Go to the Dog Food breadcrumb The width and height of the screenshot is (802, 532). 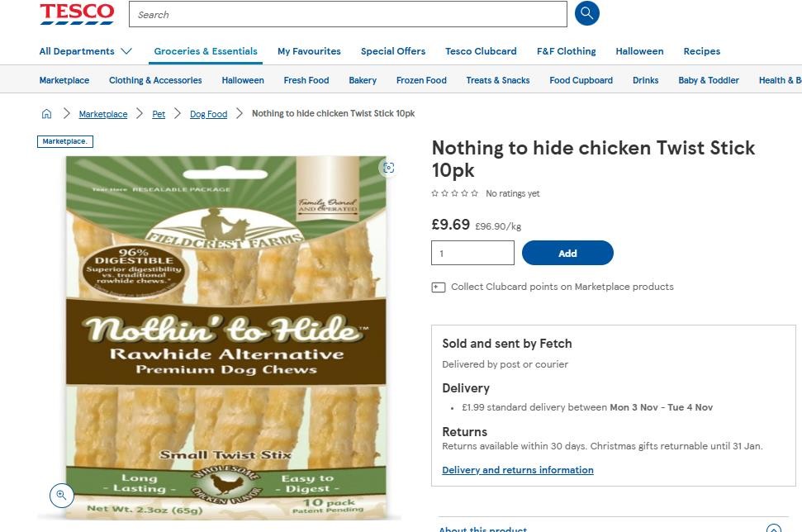pos(208,114)
